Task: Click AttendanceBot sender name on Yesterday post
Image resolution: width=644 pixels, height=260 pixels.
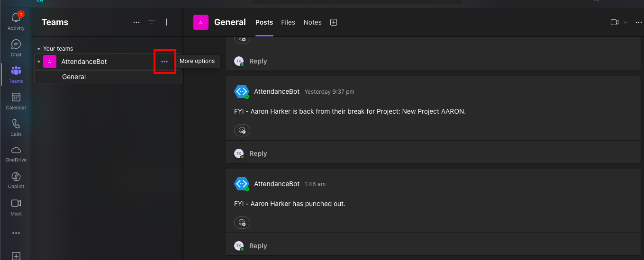Action: [277, 91]
